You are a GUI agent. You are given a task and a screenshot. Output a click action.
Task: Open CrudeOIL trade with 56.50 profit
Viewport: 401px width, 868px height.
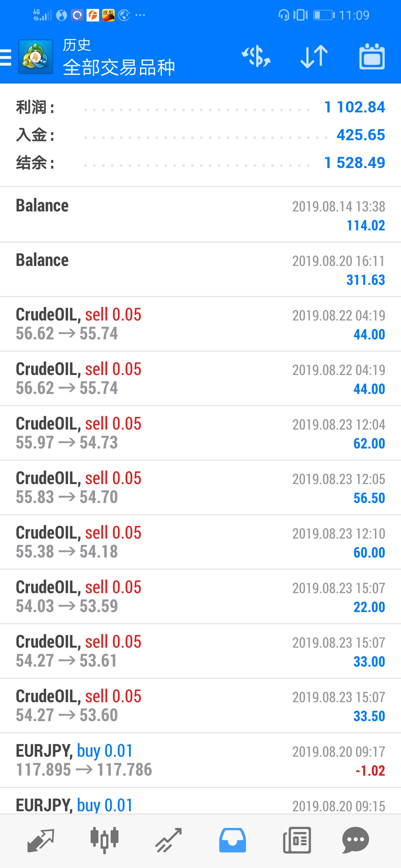(200, 487)
